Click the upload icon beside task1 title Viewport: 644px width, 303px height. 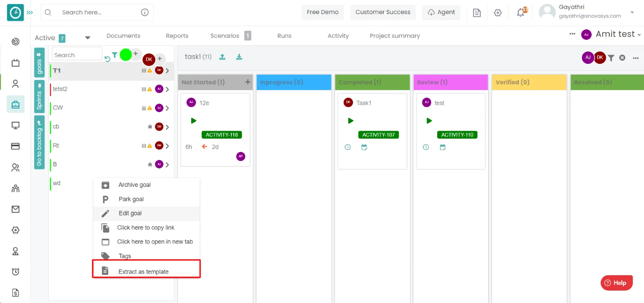click(222, 57)
